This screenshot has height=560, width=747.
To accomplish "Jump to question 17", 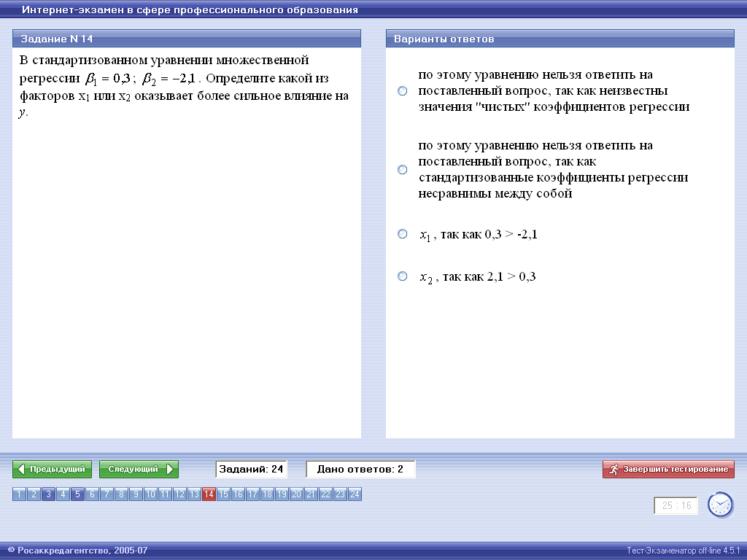I will coord(252,494).
